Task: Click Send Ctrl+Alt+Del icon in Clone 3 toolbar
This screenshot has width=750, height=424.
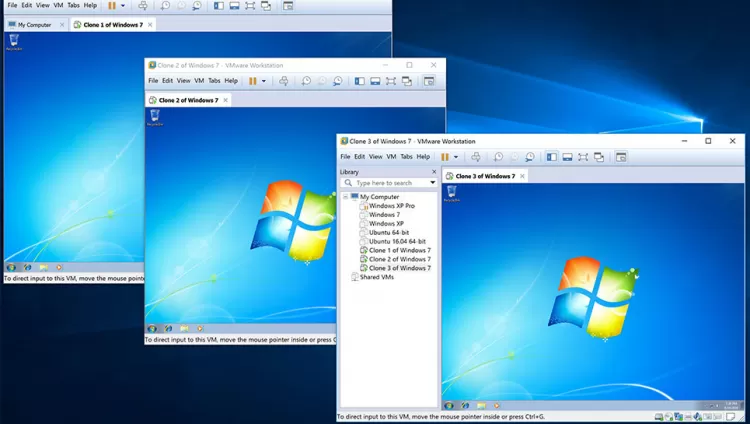Action: point(475,157)
